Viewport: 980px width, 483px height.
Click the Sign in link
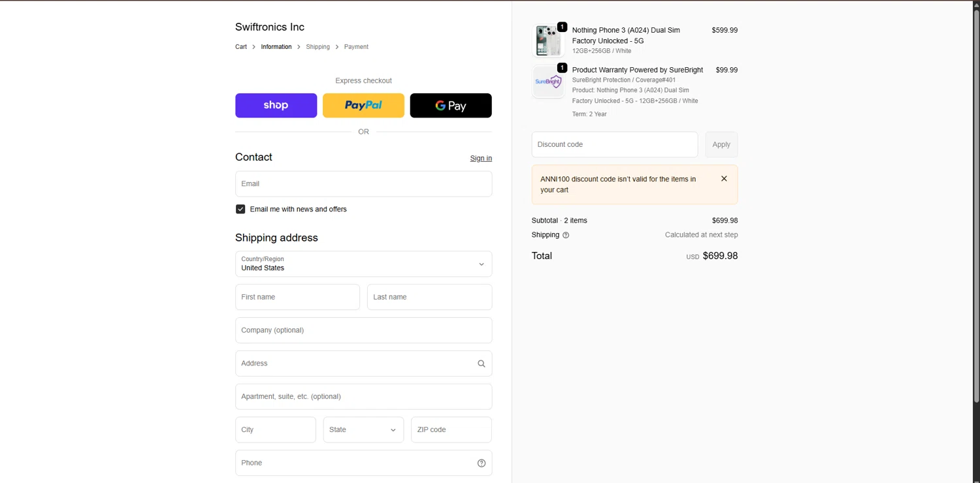[481, 158]
